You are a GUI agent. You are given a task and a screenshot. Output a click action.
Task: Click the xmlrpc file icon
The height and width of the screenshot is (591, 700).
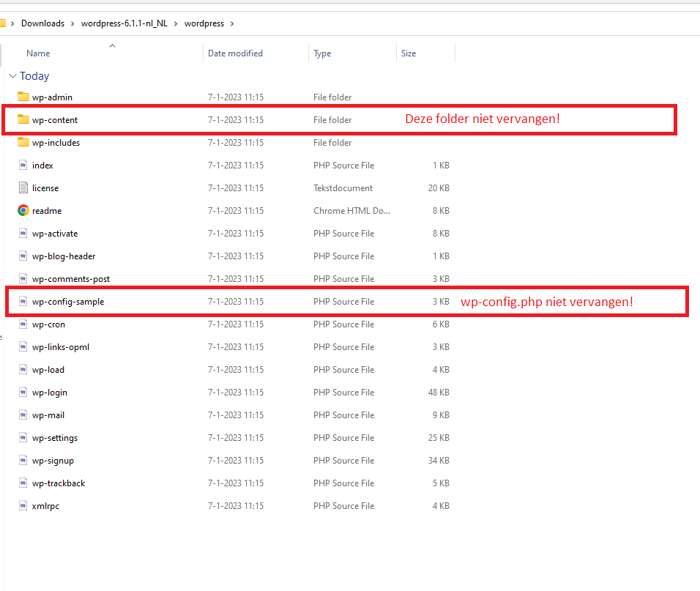click(23, 506)
